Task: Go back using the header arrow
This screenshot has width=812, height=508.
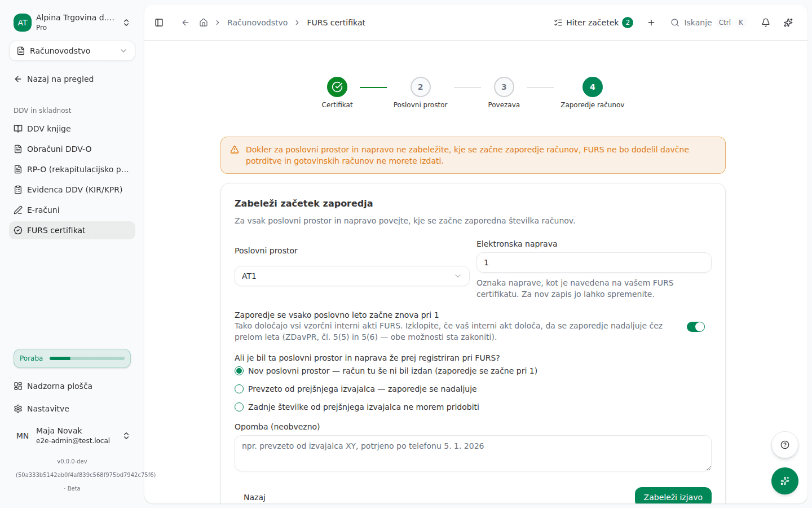Action: click(185, 23)
